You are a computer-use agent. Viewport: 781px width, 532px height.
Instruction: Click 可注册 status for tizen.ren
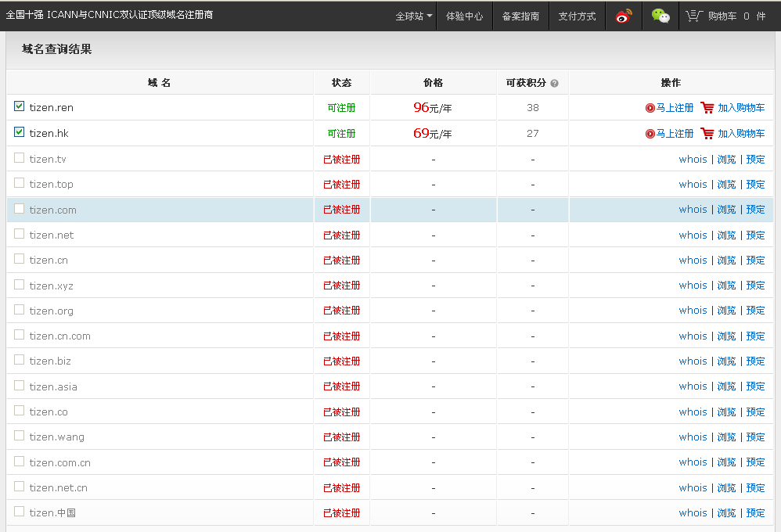coord(341,108)
